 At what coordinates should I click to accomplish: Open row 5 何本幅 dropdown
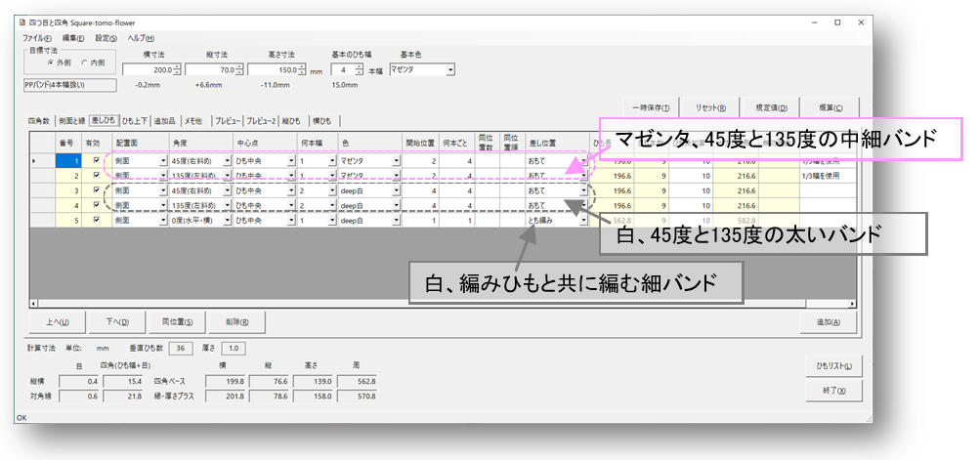click(332, 220)
